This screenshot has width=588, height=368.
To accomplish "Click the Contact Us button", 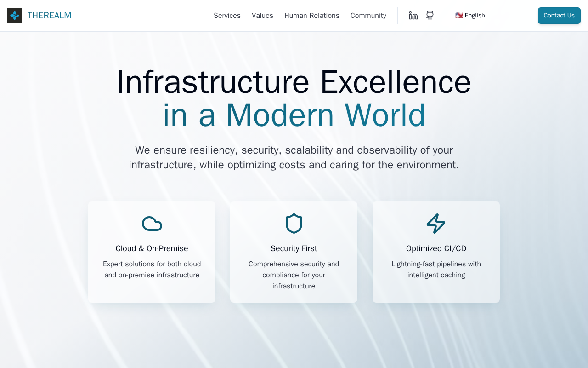I will point(559,16).
